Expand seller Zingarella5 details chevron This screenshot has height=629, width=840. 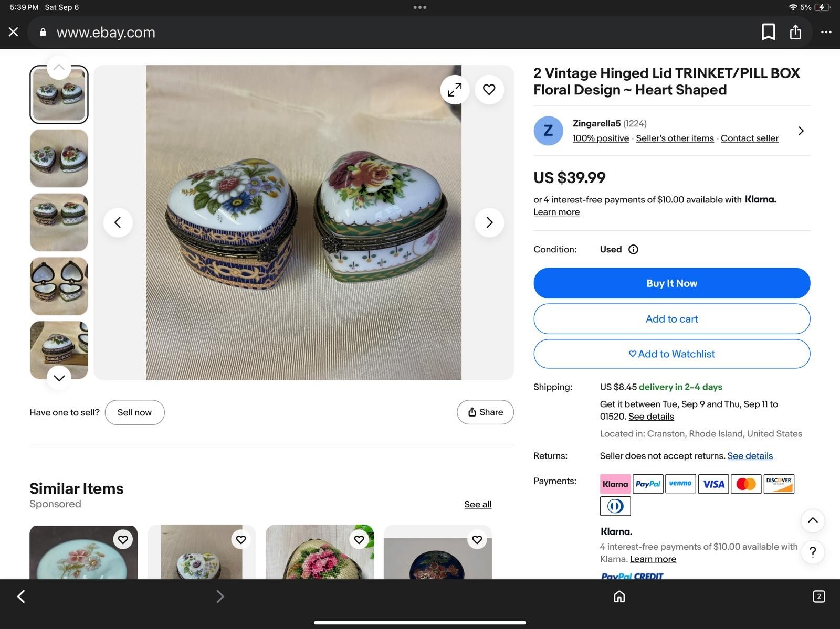pyautogui.click(x=801, y=131)
